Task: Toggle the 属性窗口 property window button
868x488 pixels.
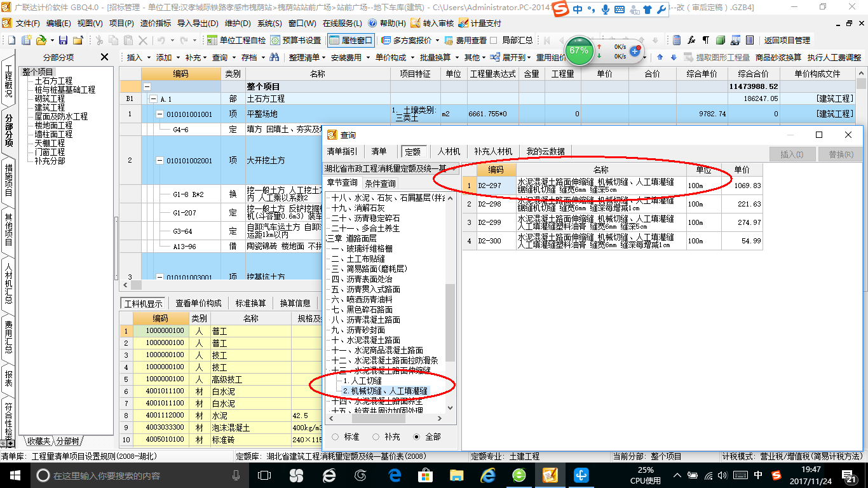Action: click(351, 40)
